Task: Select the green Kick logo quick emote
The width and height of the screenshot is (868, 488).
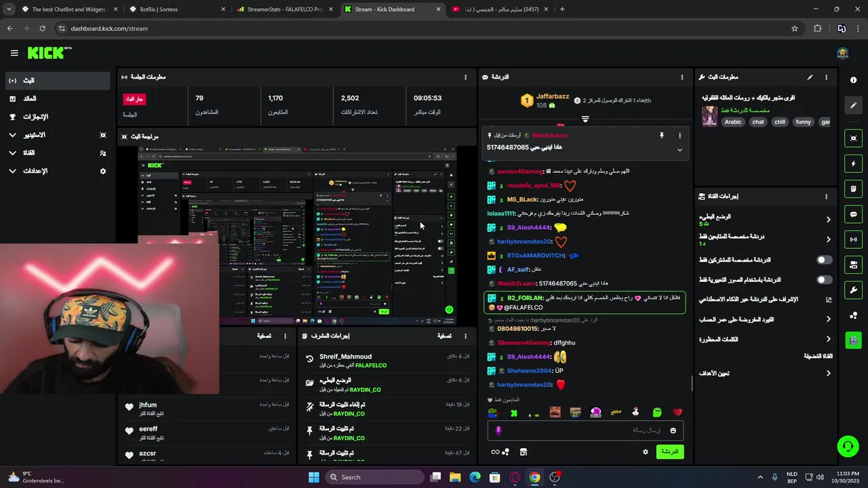Action: tap(513, 413)
